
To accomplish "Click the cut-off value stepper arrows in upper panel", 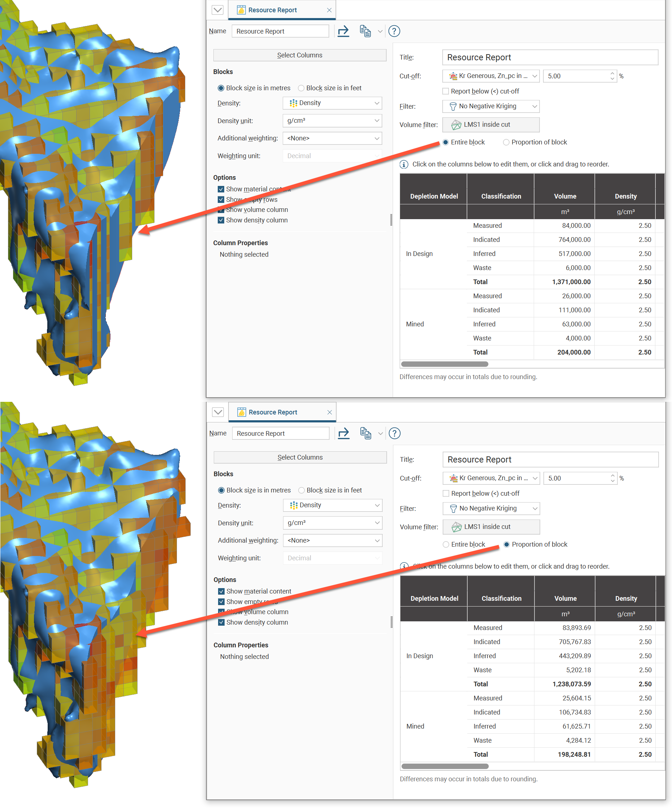I will (612, 76).
